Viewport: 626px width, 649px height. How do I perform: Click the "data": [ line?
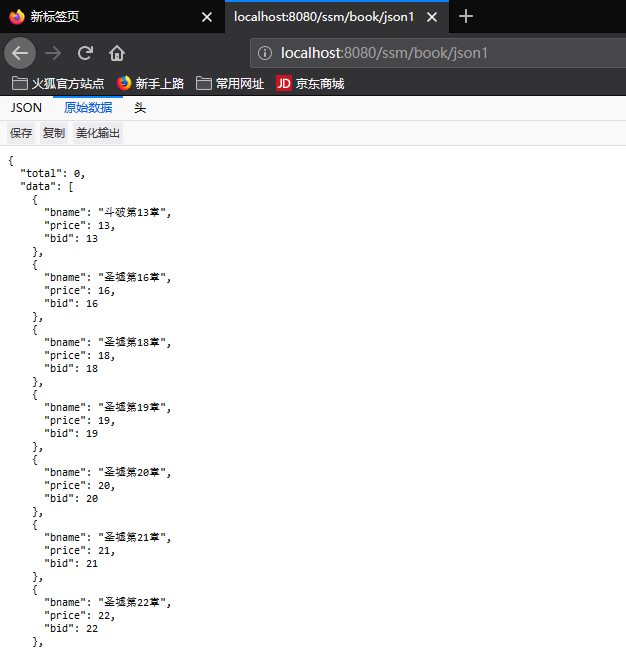pos(47,187)
